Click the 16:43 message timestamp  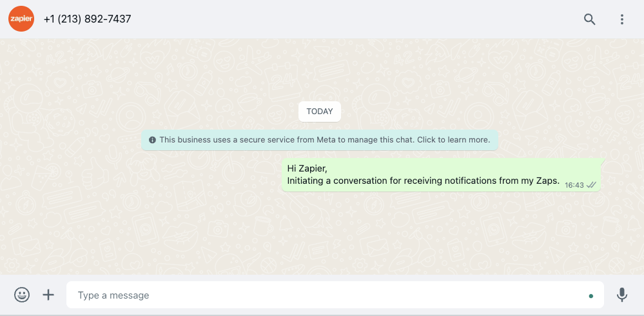coord(574,185)
